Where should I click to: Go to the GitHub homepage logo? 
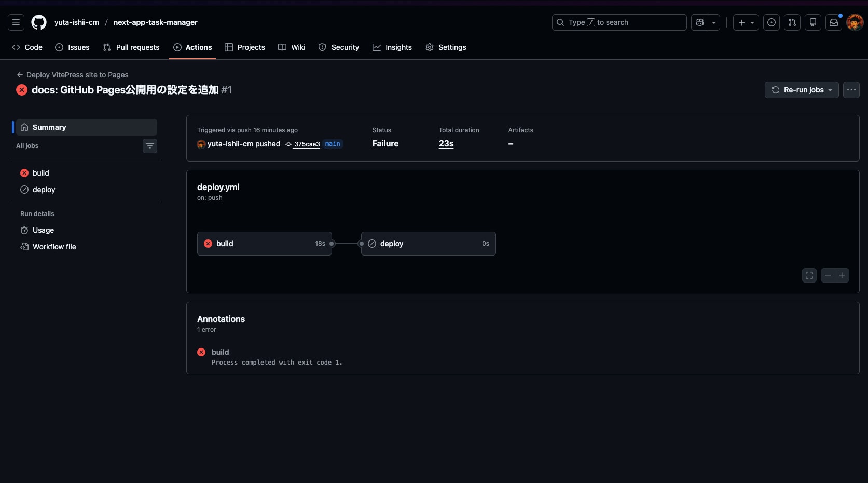point(39,22)
